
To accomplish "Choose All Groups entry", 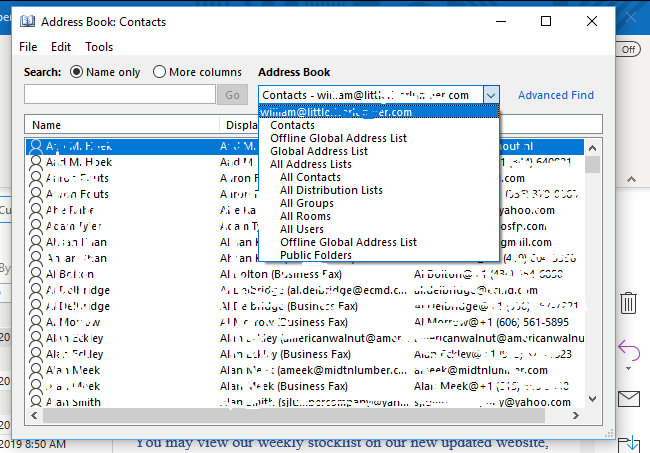I will [306, 203].
